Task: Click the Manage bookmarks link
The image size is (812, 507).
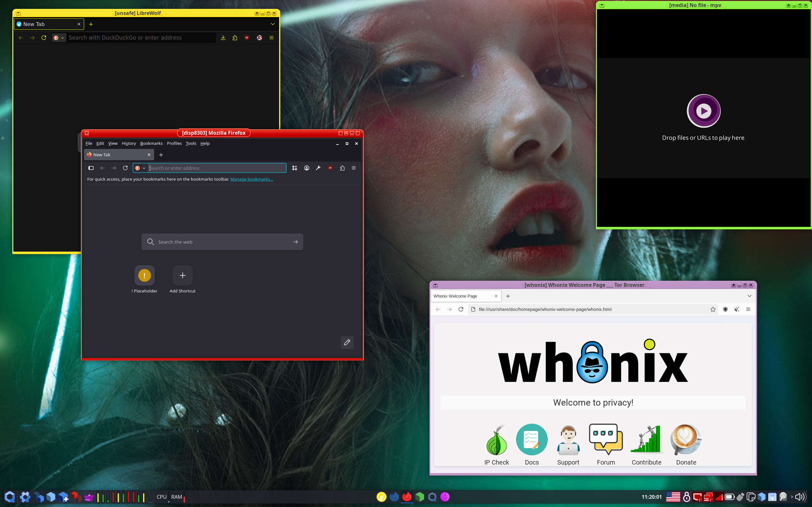Action: pyautogui.click(x=251, y=179)
